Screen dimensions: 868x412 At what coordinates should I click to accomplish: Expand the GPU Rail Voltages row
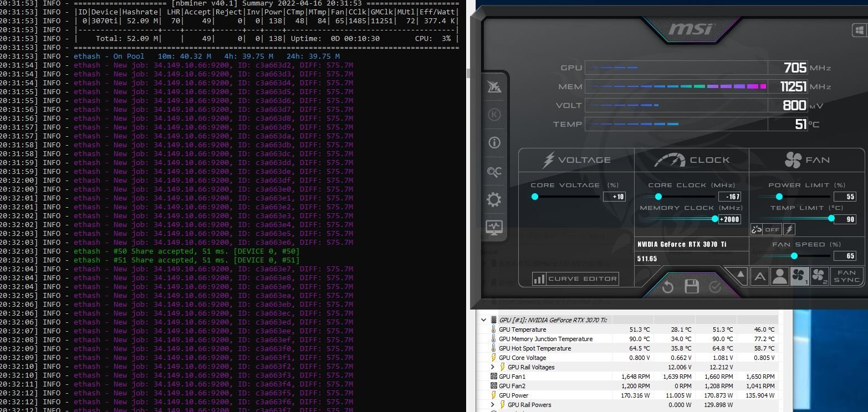point(492,367)
